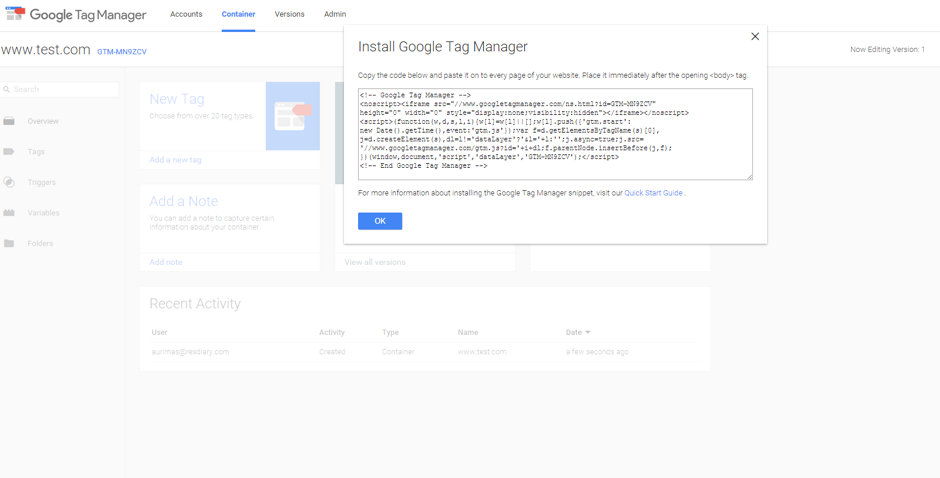Click the search magnifier icon
The width and height of the screenshot is (940, 478).
point(7,89)
